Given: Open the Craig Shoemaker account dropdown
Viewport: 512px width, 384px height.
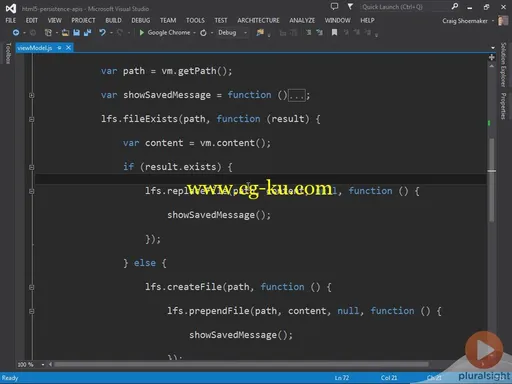Looking at the screenshot, I should [x=493, y=21].
